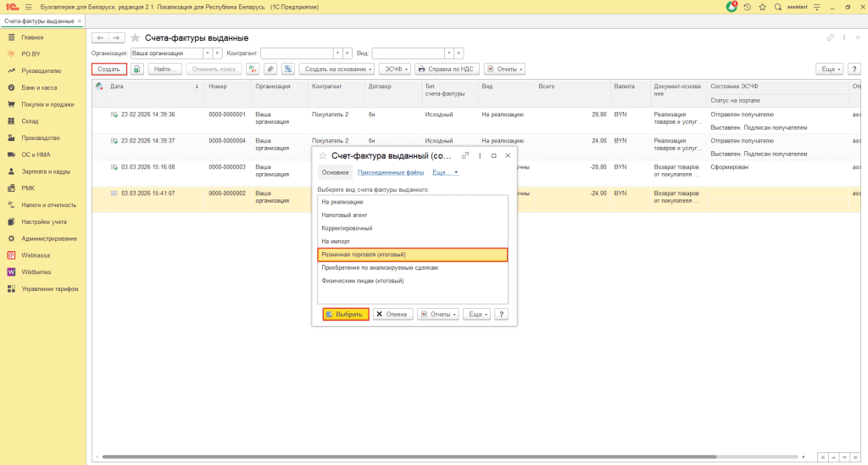Click the copy document icon next to Создать

pos(137,69)
